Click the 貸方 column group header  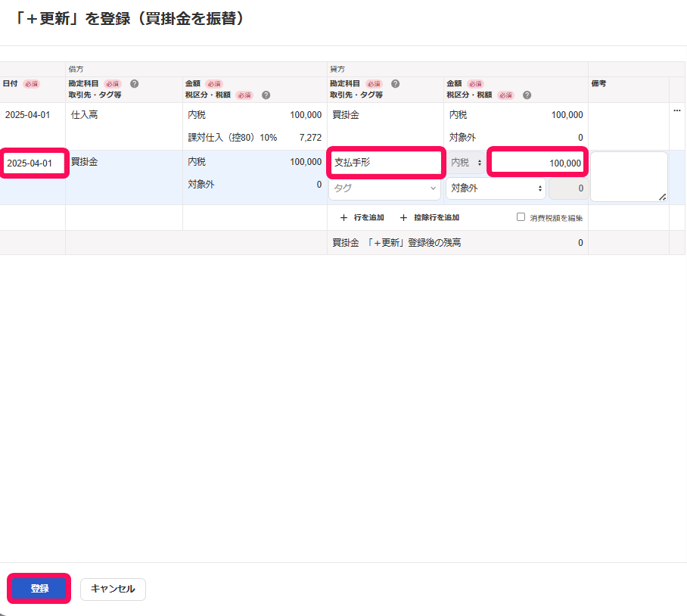click(337, 69)
